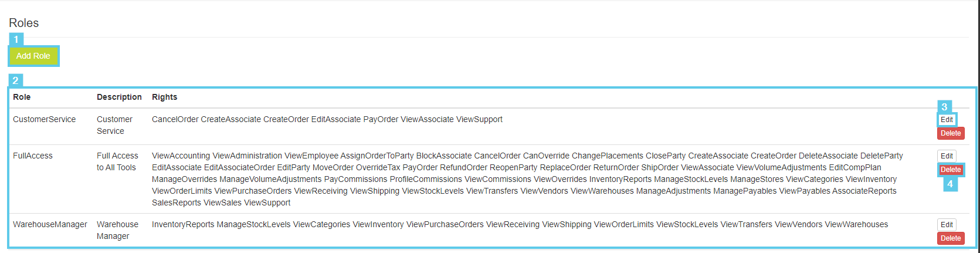
Task: Click callout marker number 2
Action: coord(15,80)
